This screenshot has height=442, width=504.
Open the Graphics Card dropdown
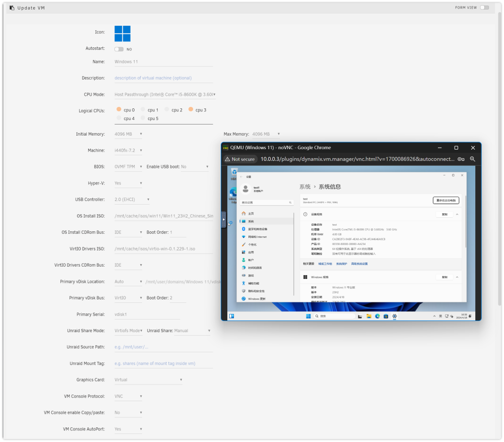point(149,380)
